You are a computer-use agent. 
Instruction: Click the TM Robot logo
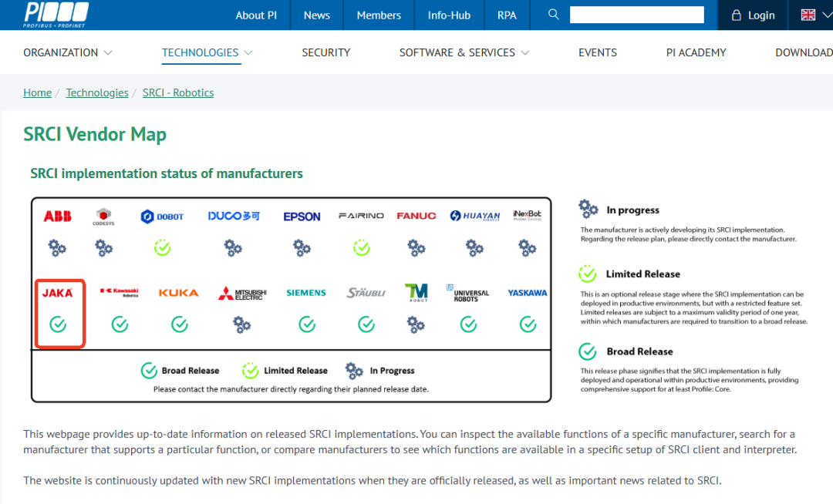[416, 292]
